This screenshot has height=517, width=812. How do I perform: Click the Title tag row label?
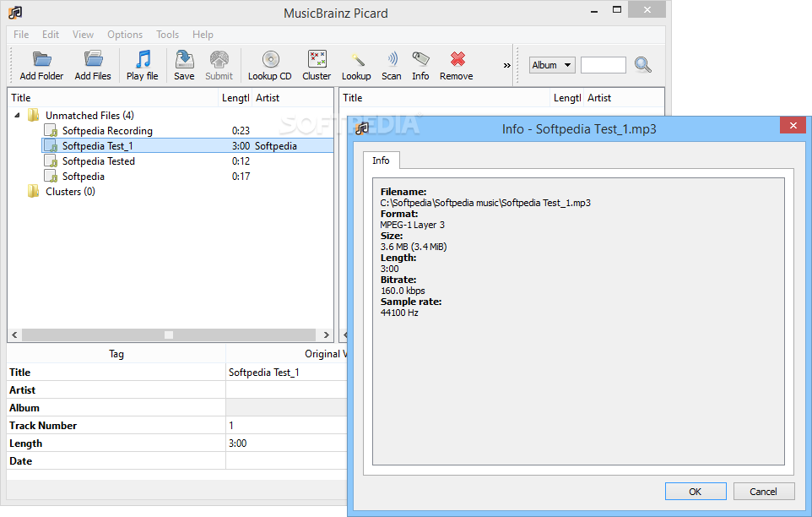point(19,373)
